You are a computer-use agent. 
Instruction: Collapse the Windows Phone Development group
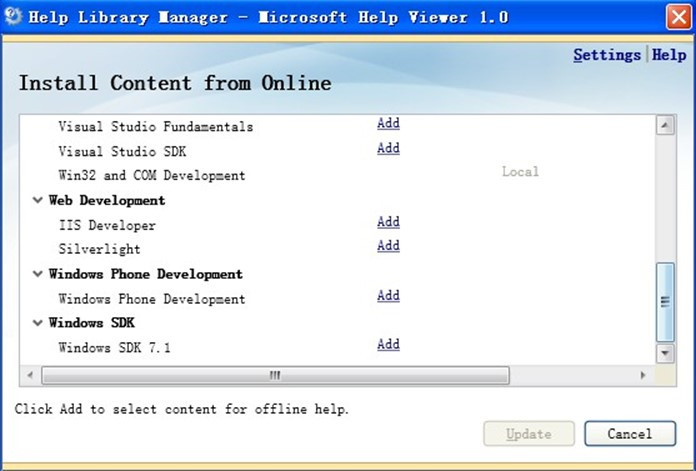tap(38, 274)
